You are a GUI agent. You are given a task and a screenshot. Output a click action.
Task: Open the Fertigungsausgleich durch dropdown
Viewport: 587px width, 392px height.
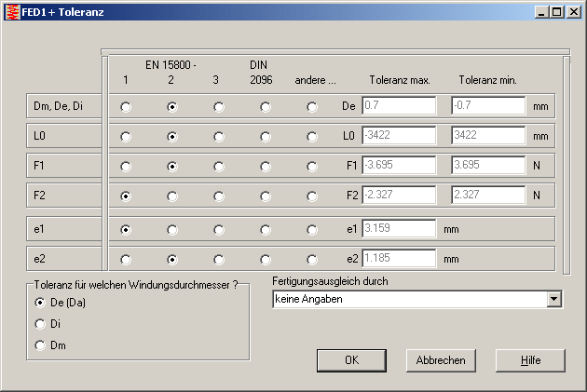(x=555, y=299)
